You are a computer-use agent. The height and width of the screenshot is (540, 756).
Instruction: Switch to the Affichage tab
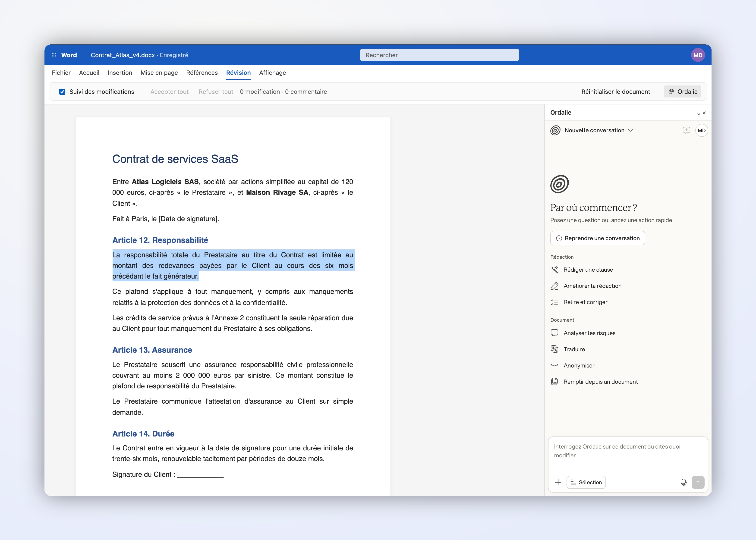point(272,73)
